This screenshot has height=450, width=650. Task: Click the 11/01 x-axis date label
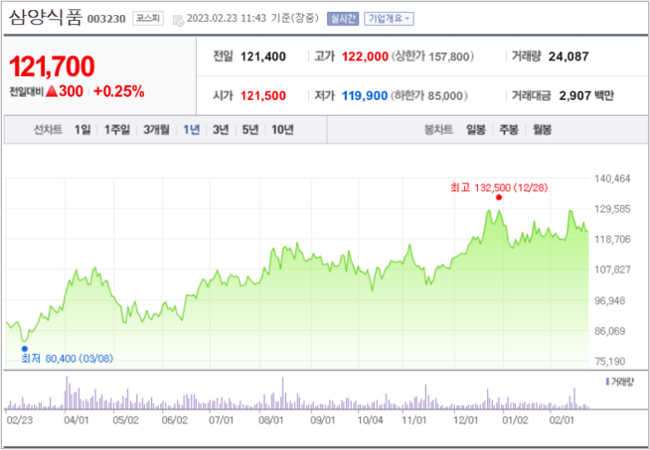(x=415, y=420)
